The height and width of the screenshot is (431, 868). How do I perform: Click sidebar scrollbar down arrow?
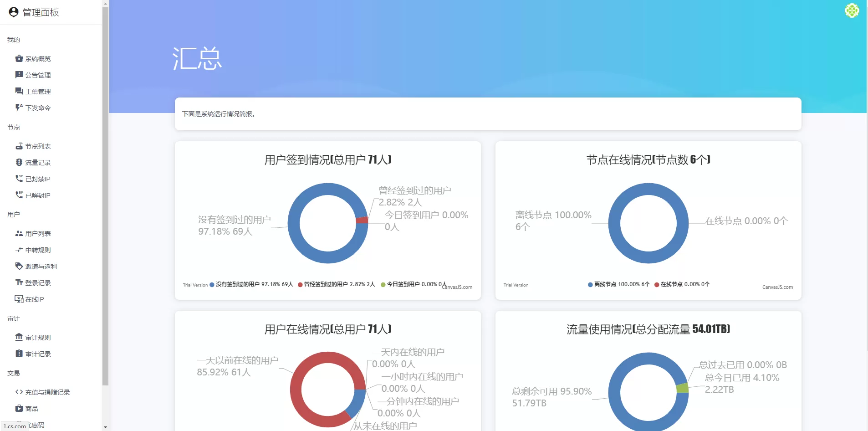(x=105, y=427)
